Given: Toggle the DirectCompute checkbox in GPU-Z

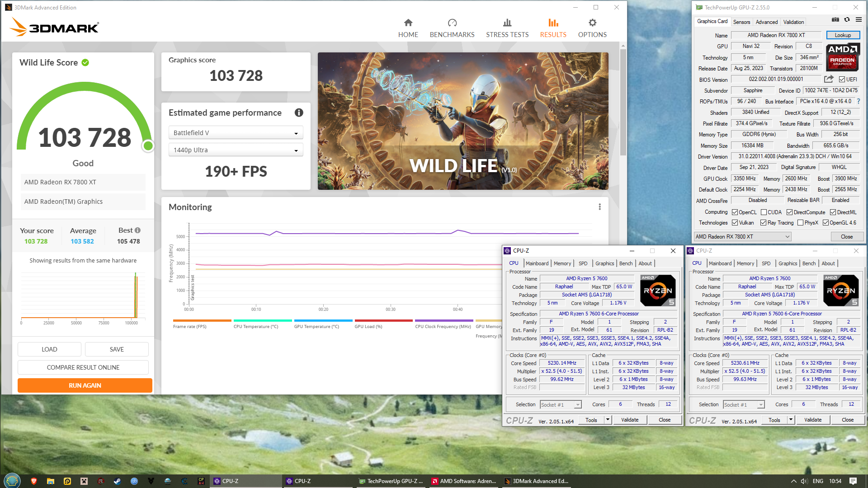Looking at the screenshot, I should pos(789,212).
